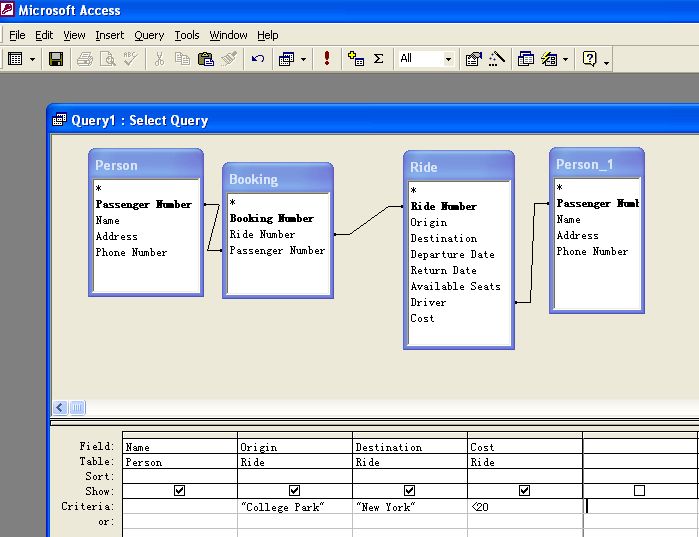The width and height of the screenshot is (699, 537).
Task: Uncheck Show for the Name field
Action: click(x=180, y=491)
